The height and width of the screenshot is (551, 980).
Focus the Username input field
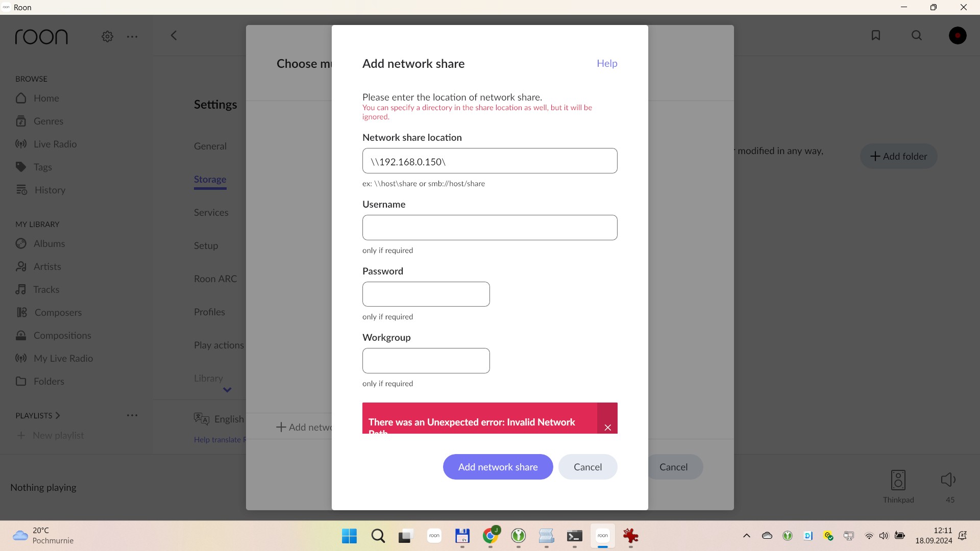489,228
